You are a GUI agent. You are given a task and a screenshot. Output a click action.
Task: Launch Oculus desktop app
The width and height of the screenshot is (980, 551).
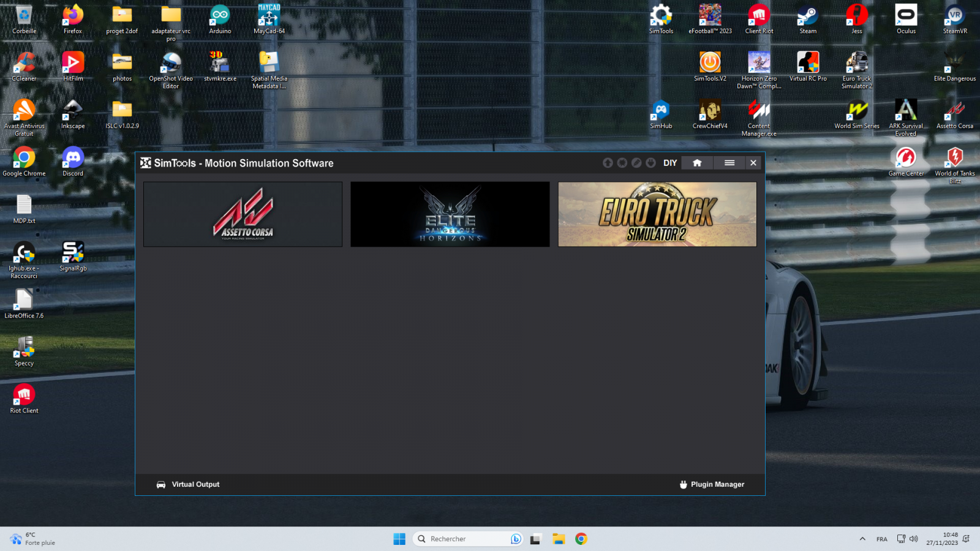point(906,19)
